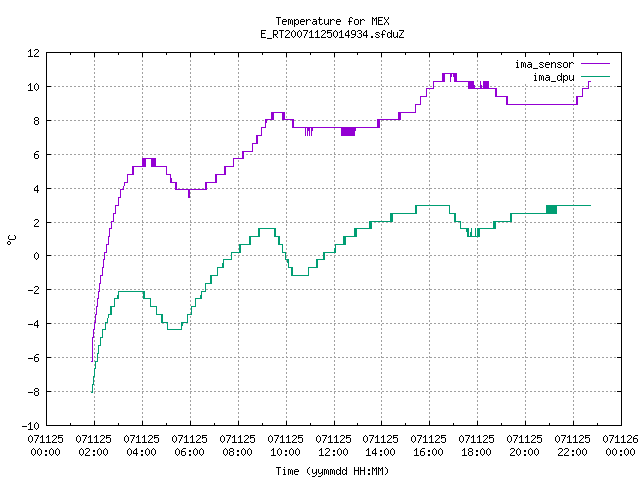640x480 pixels.
Task: Click the purple ima_sensor legend line sample
Action: [596, 64]
